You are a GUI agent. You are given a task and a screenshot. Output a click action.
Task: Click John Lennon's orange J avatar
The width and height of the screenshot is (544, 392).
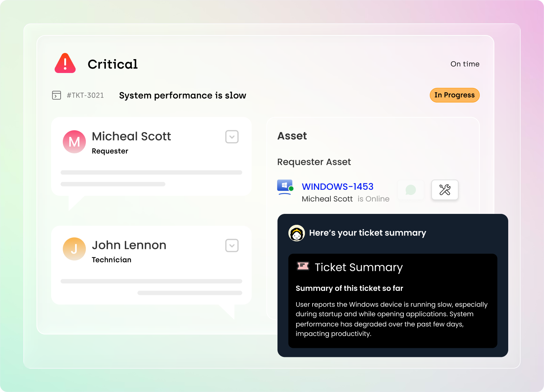74,249
